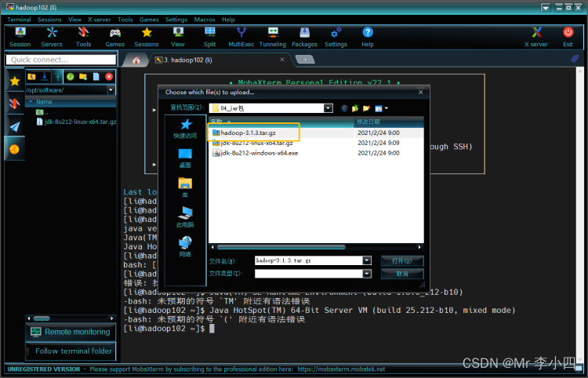This screenshot has width=588, height=378.
Task: Open the Terminal menu
Action: coord(19,20)
